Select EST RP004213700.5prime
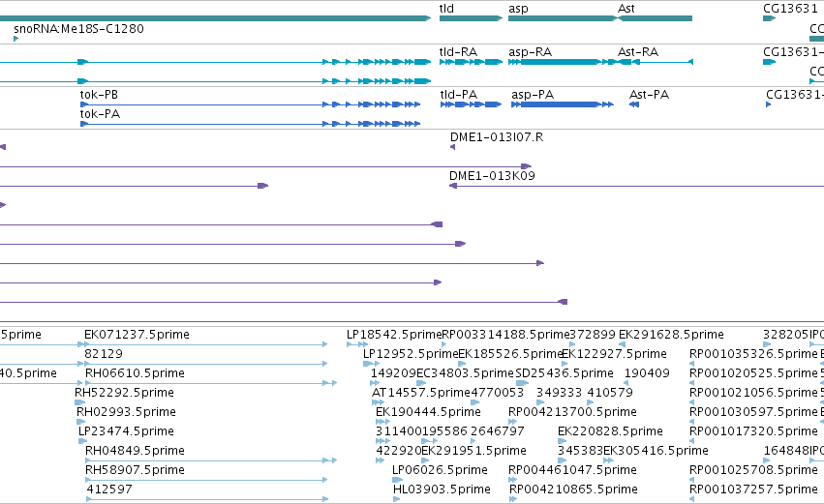This screenshot has width=824, height=504. pos(572,412)
